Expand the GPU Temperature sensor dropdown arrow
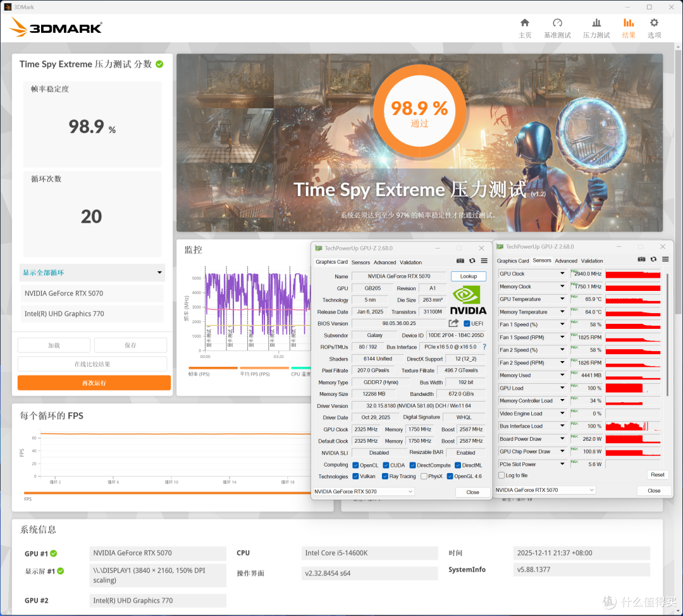Image resolution: width=683 pixels, height=616 pixels. 562,299
